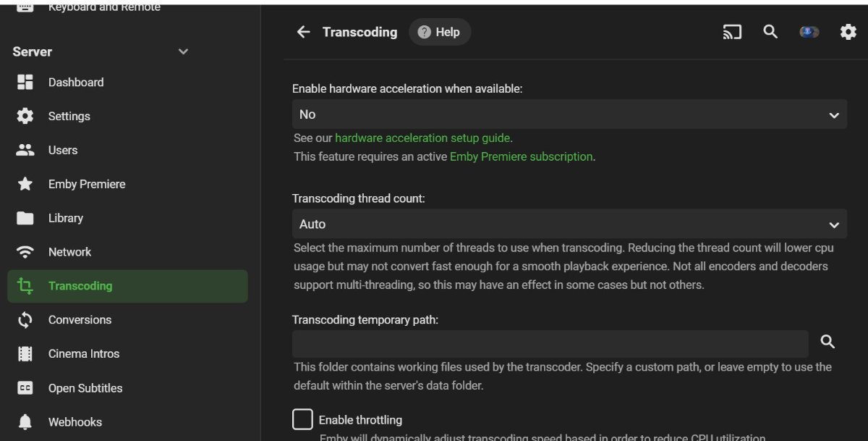This screenshot has height=441, width=868.
Task: Click the Help button
Action: 440,32
